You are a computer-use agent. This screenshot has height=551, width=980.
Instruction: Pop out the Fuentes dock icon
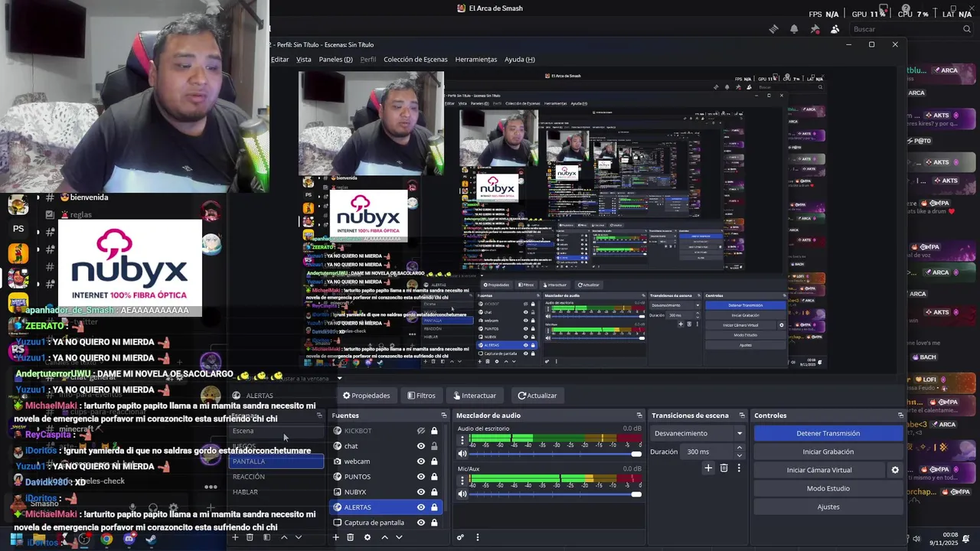(443, 416)
